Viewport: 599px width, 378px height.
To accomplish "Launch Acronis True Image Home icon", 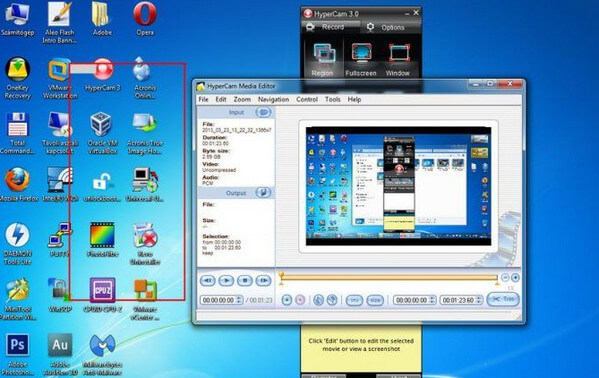I will 145,133.
